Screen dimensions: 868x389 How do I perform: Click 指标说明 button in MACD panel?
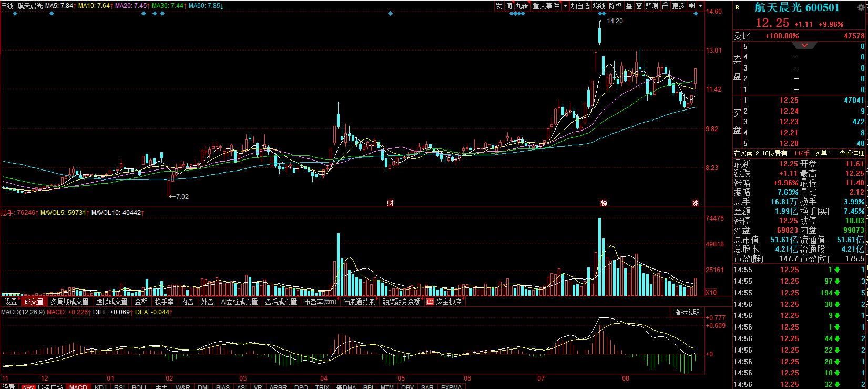(x=687, y=312)
